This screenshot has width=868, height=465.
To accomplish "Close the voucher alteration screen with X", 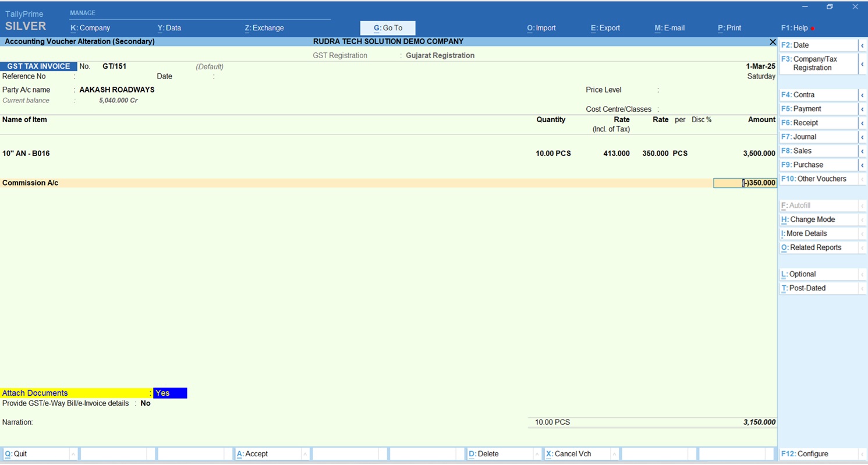I will 773,42.
